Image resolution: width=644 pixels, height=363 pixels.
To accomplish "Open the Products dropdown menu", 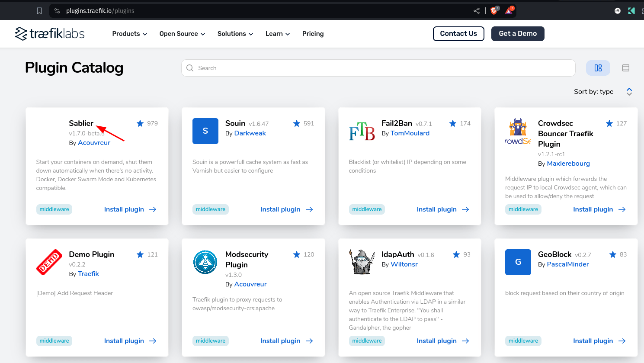I will [x=130, y=34].
